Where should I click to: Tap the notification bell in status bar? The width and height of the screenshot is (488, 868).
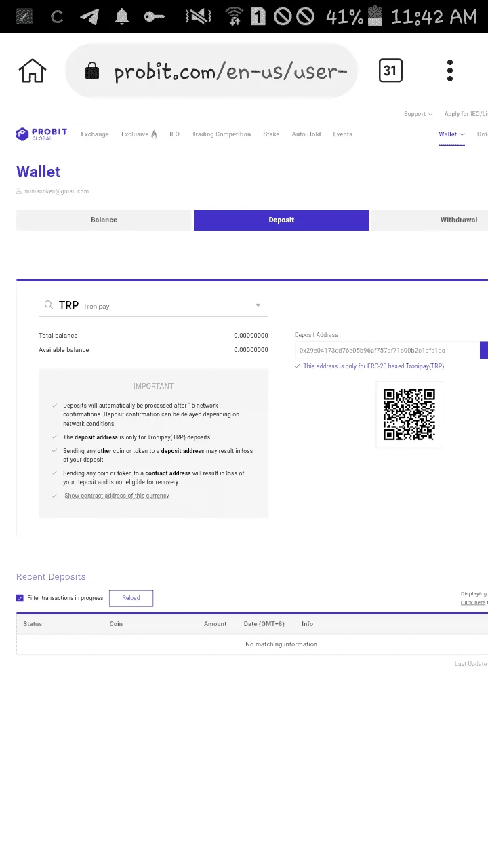pos(122,17)
